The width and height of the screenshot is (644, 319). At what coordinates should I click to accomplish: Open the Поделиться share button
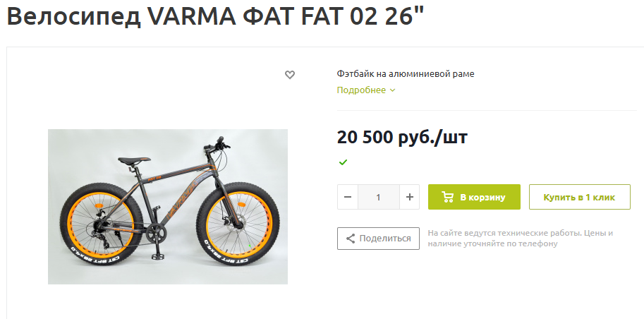tap(378, 239)
